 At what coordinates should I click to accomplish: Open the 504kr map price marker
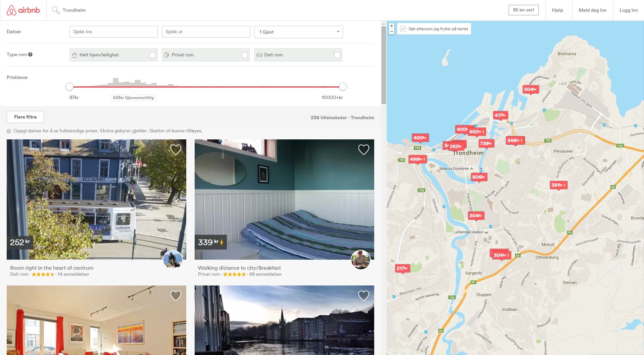tap(530, 89)
